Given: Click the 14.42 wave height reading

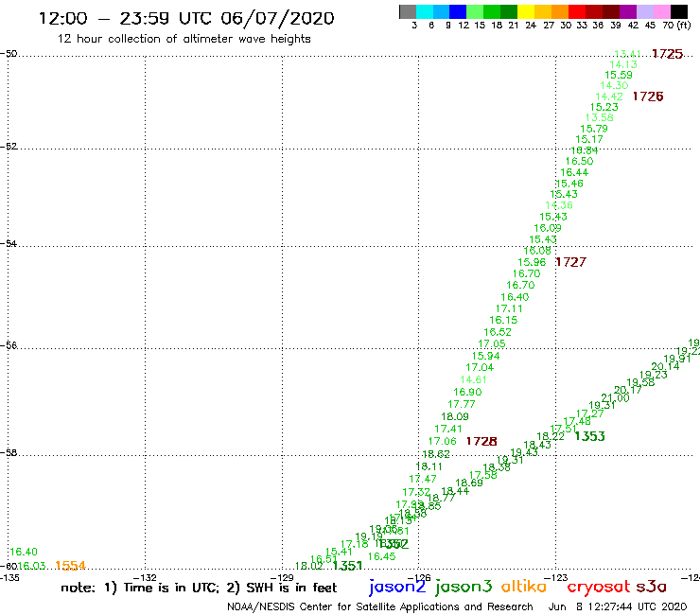Looking at the screenshot, I should tap(609, 97).
